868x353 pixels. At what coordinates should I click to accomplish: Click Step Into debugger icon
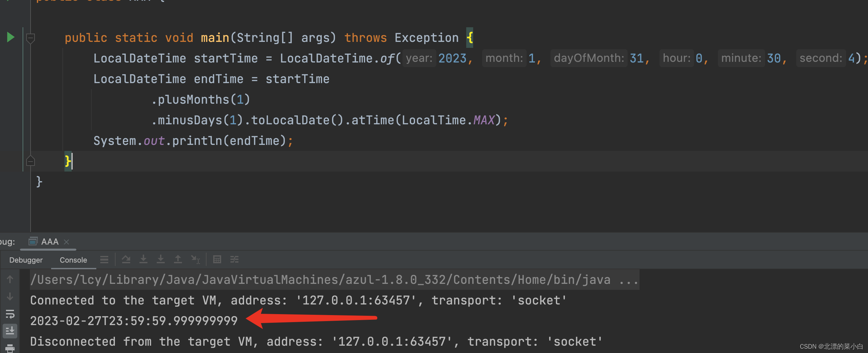coord(143,259)
